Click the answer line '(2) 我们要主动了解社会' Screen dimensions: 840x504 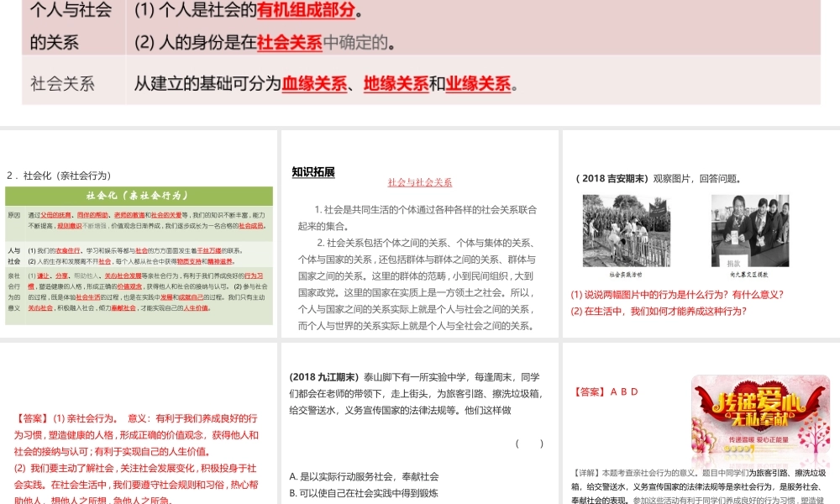pos(136,484)
